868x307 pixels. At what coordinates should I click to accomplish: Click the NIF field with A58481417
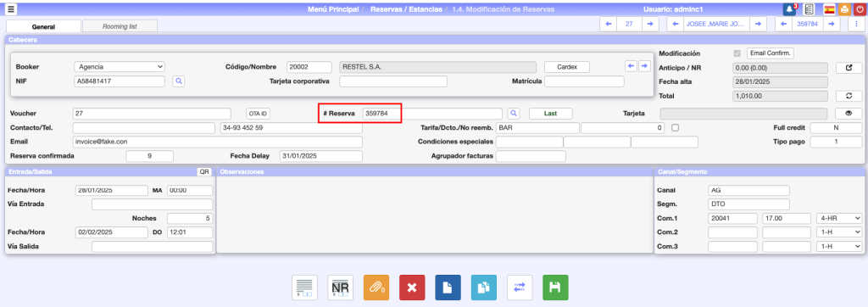pyautogui.click(x=120, y=81)
